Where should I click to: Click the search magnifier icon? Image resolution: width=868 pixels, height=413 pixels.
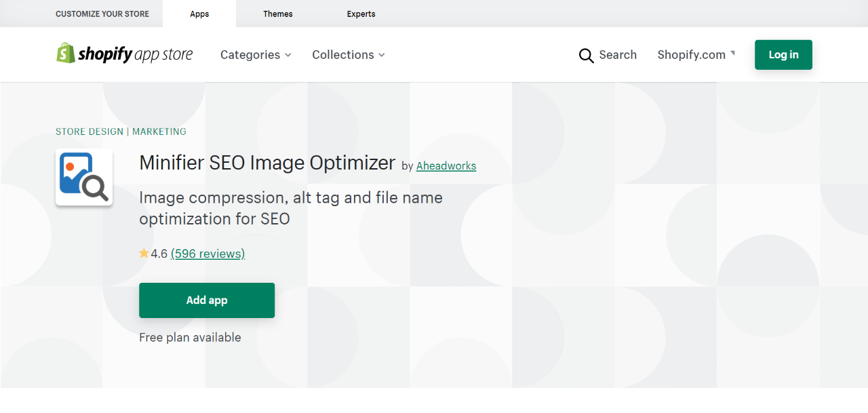click(586, 56)
